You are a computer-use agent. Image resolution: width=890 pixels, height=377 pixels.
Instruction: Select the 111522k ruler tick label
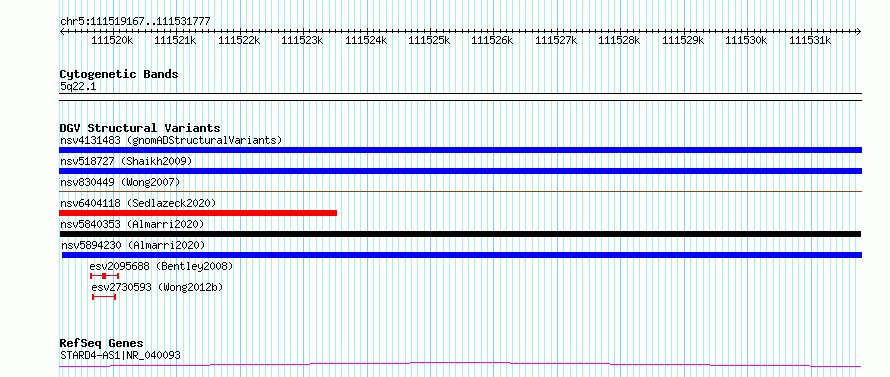[x=239, y=40]
